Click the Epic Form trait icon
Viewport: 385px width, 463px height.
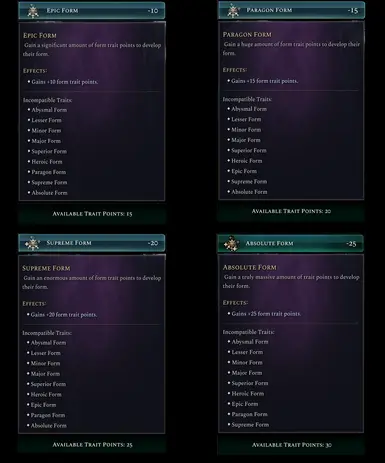click(x=33, y=11)
